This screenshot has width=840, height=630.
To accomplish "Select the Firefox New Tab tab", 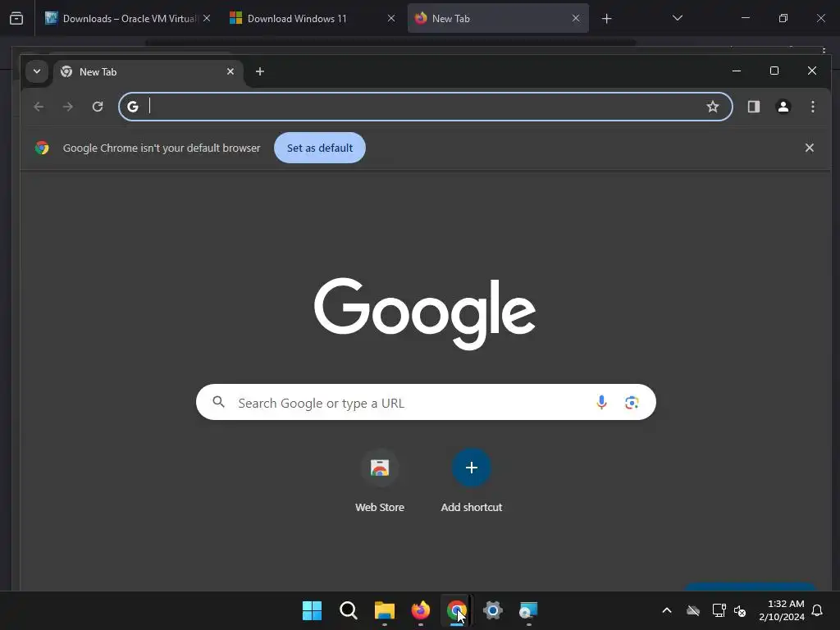I will (498, 19).
